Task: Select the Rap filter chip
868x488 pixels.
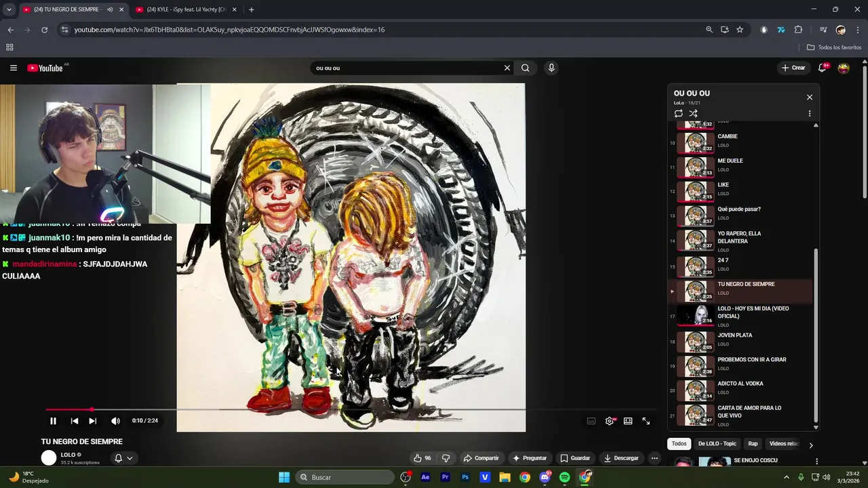Action: pyautogui.click(x=753, y=444)
